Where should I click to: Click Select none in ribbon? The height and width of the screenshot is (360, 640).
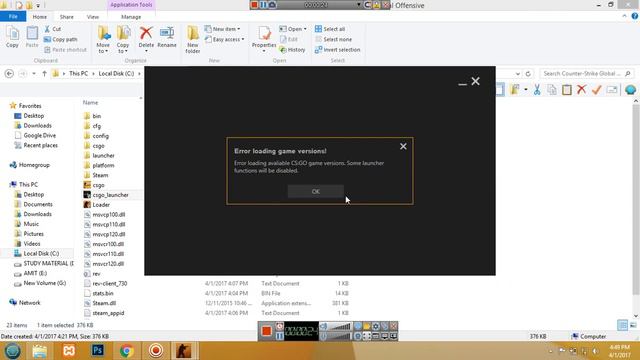pos(333,39)
